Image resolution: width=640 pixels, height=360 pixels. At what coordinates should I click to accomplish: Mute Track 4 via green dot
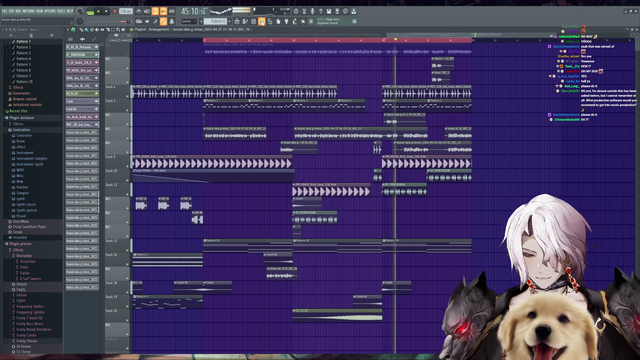[127, 96]
